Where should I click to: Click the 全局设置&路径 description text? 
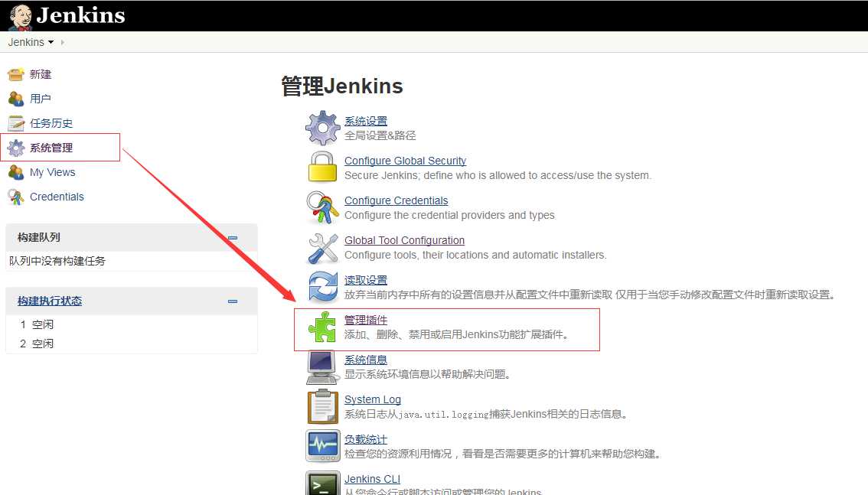tap(380, 135)
